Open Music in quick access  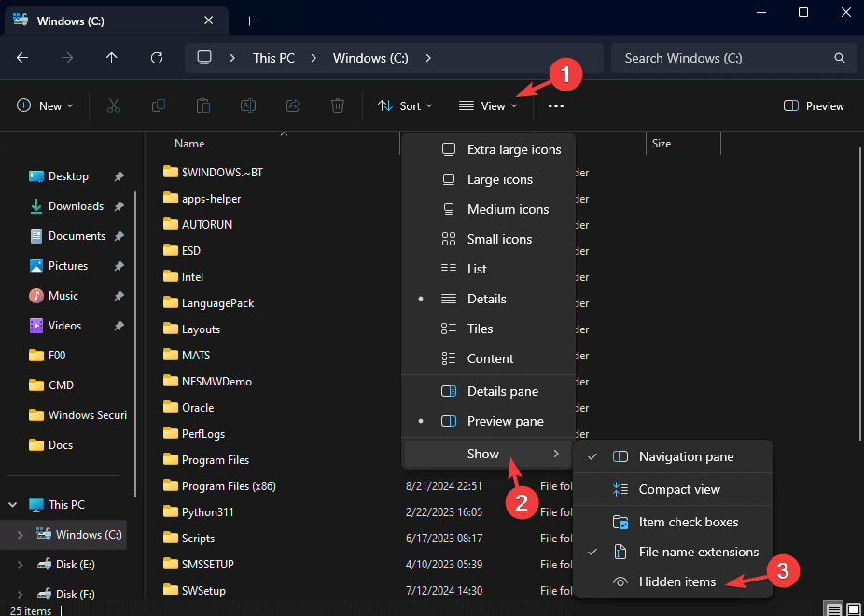pos(63,296)
